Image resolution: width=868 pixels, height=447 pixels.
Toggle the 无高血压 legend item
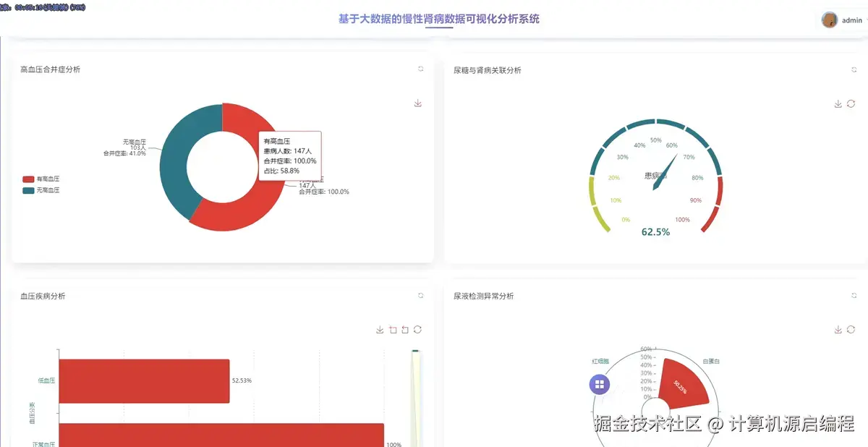coord(41,190)
